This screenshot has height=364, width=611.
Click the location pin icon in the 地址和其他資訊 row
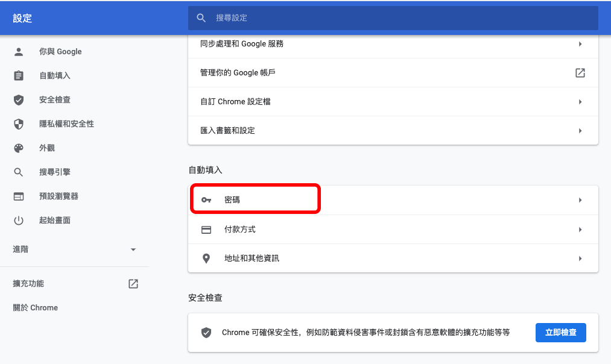click(x=206, y=259)
